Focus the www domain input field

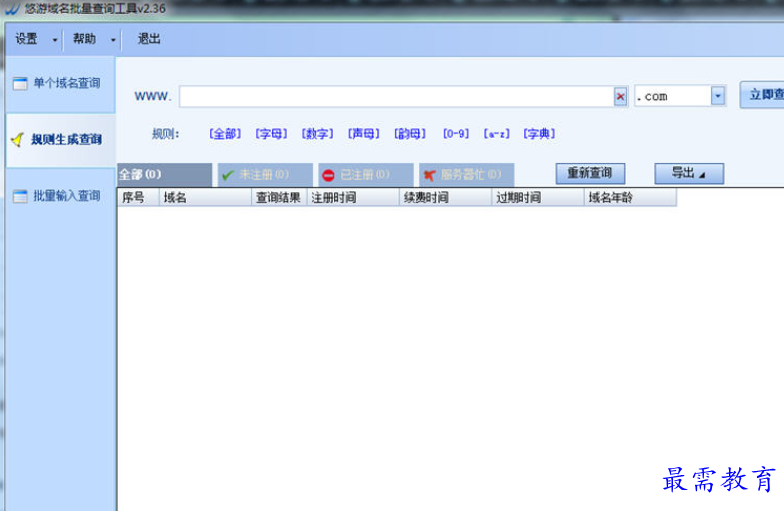396,96
